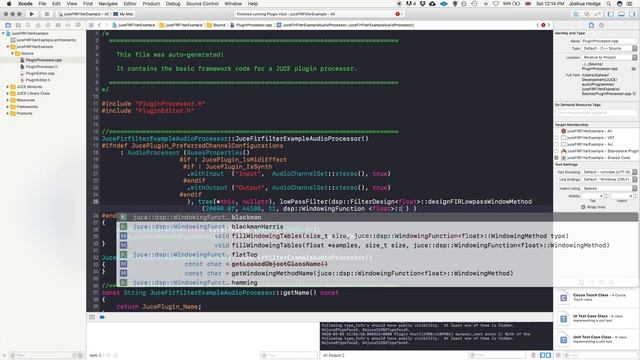
Task: Open Spotlight search in menu bar
Action: [x=609, y=4]
